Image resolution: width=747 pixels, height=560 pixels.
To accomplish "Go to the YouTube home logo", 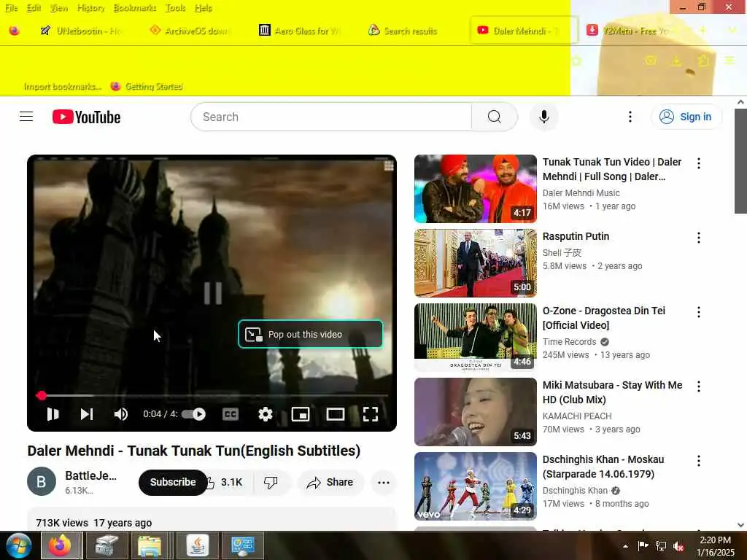I will click(86, 117).
